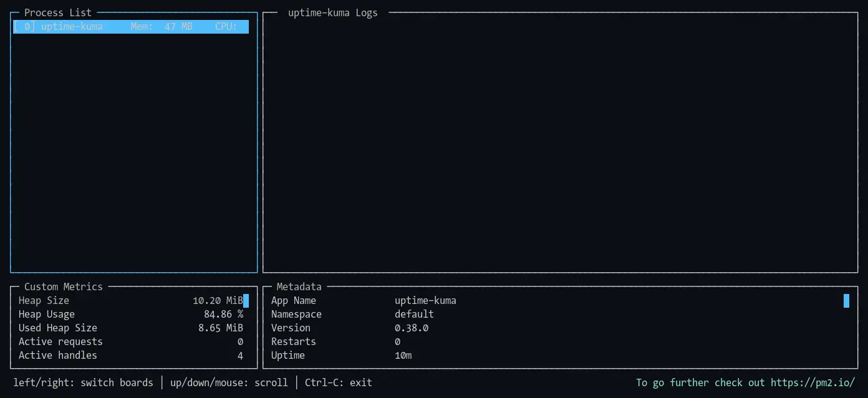Click the 'Custom Metrics' panel title
The height and width of the screenshot is (398, 868).
(x=64, y=287)
